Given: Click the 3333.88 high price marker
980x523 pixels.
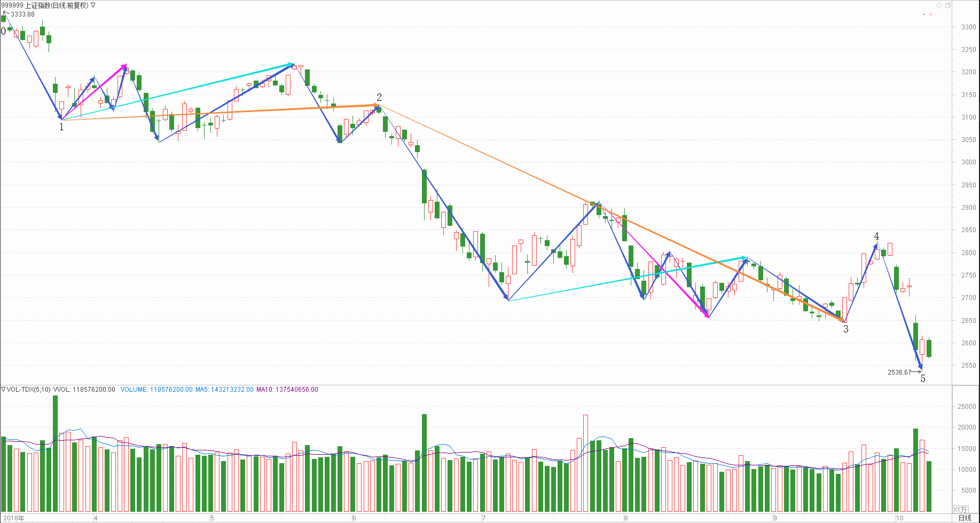Looking at the screenshot, I should (22, 14).
